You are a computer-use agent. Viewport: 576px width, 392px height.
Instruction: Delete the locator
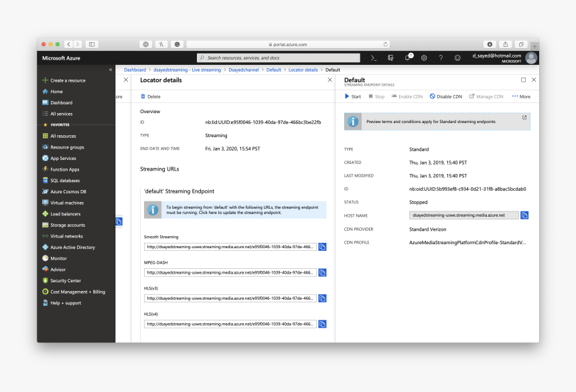[x=151, y=96]
